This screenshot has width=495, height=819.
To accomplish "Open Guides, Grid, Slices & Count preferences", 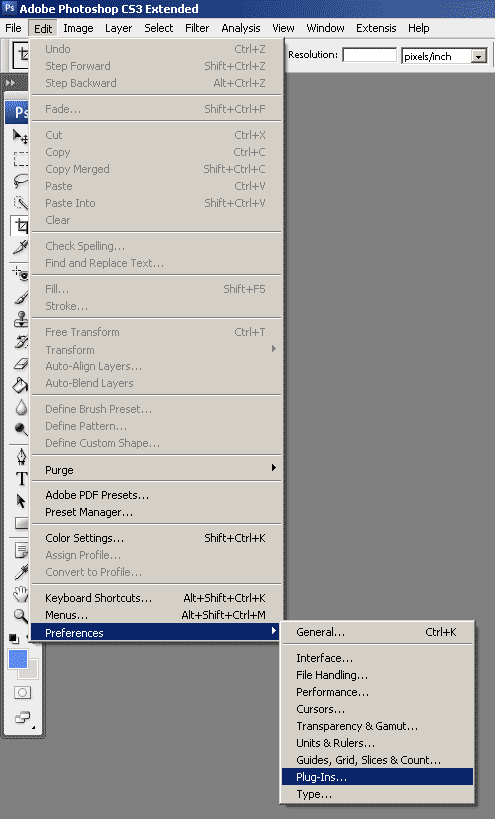I will click(x=378, y=760).
